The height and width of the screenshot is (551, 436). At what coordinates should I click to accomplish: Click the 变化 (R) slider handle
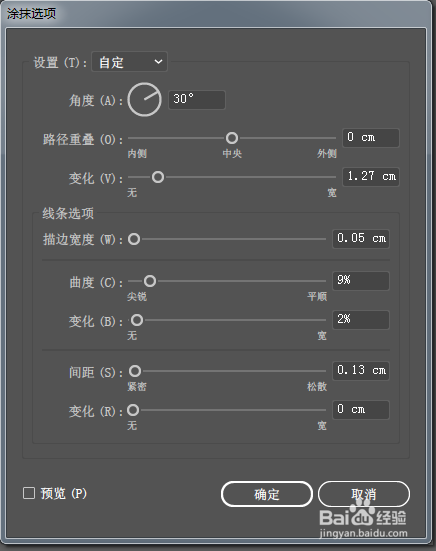(x=133, y=410)
